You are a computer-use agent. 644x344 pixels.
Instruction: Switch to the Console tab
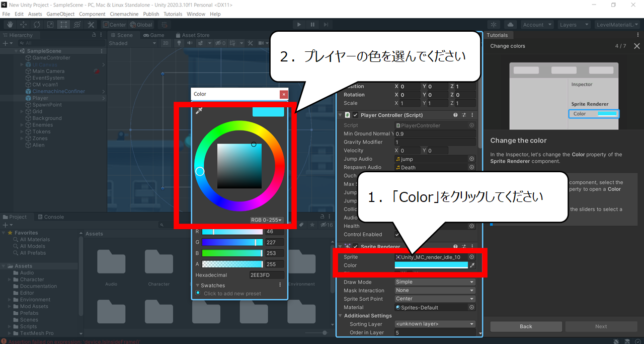(50, 217)
